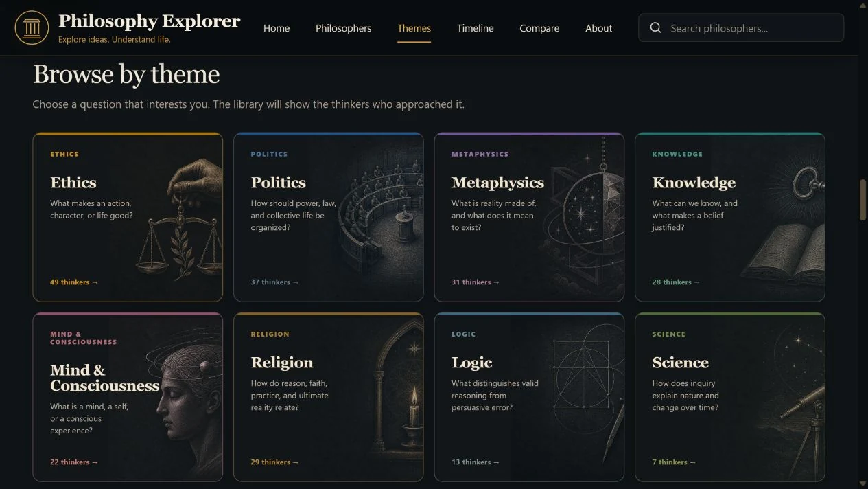Click the scrollbar down arrow
This screenshot has width=868, height=489.
tap(863, 484)
